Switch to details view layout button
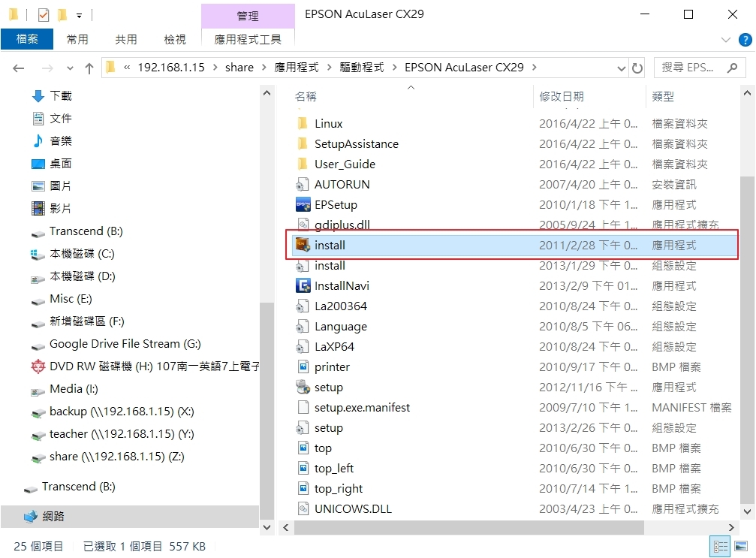756x558 pixels. [720, 546]
